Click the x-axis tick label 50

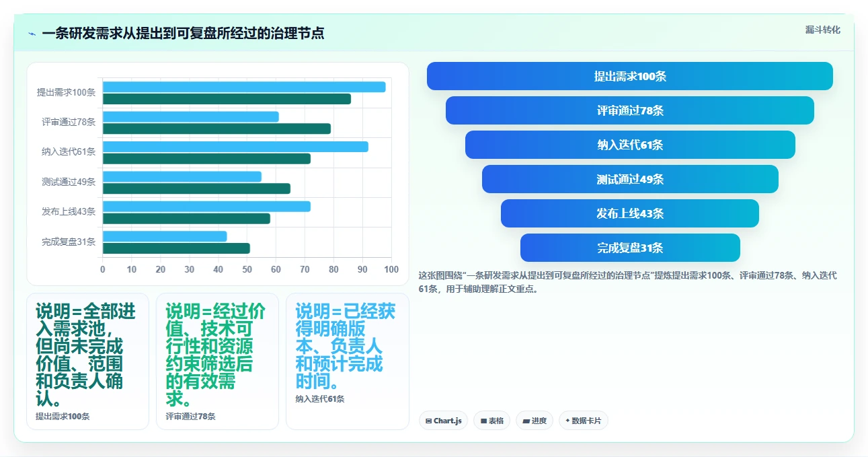click(247, 269)
